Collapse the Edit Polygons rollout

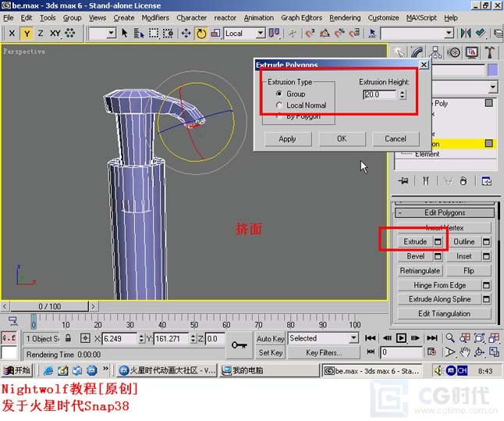(445, 212)
